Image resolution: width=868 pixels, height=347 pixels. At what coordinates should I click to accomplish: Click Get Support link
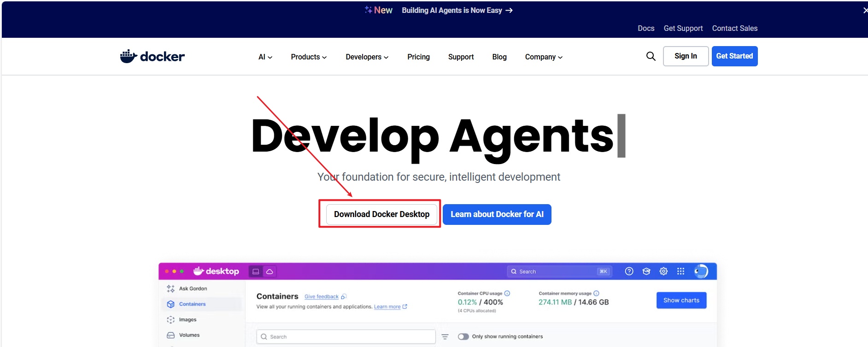(683, 28)
